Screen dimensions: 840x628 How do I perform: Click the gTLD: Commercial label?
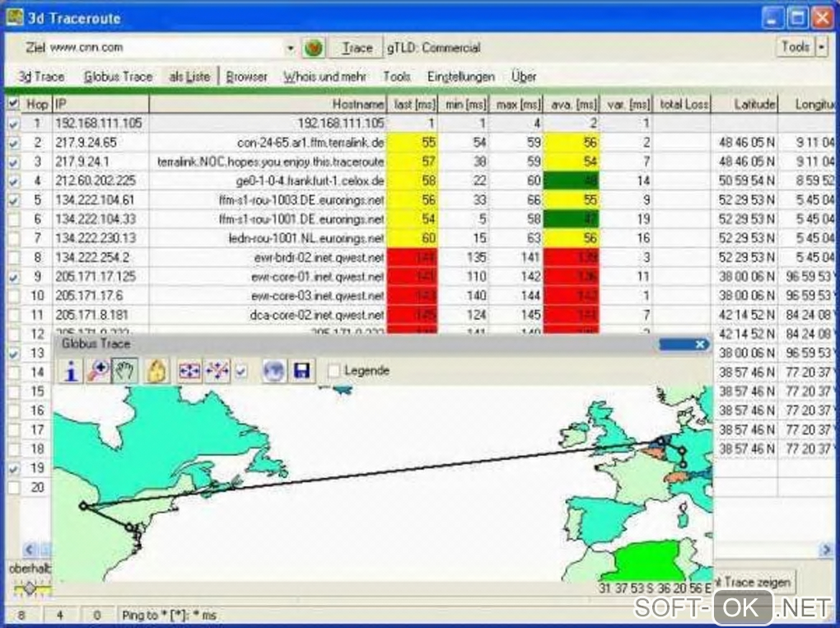pyautogui.click(x=434, y=49)
